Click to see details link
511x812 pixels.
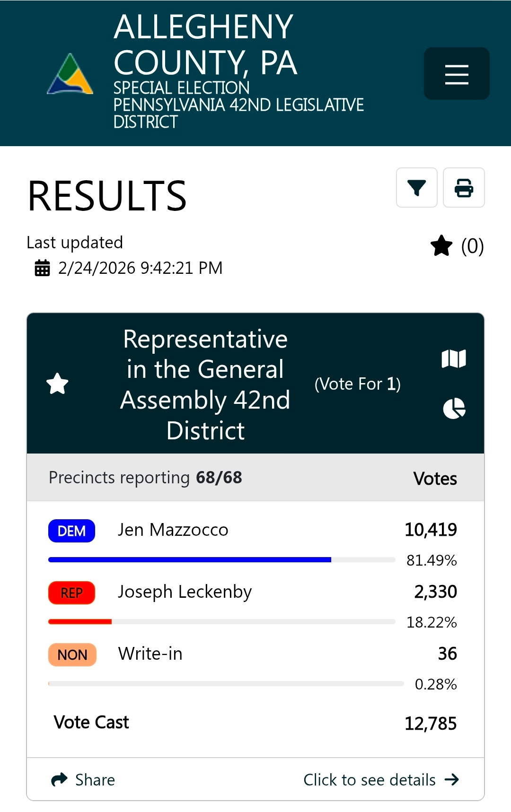[369, 780]
